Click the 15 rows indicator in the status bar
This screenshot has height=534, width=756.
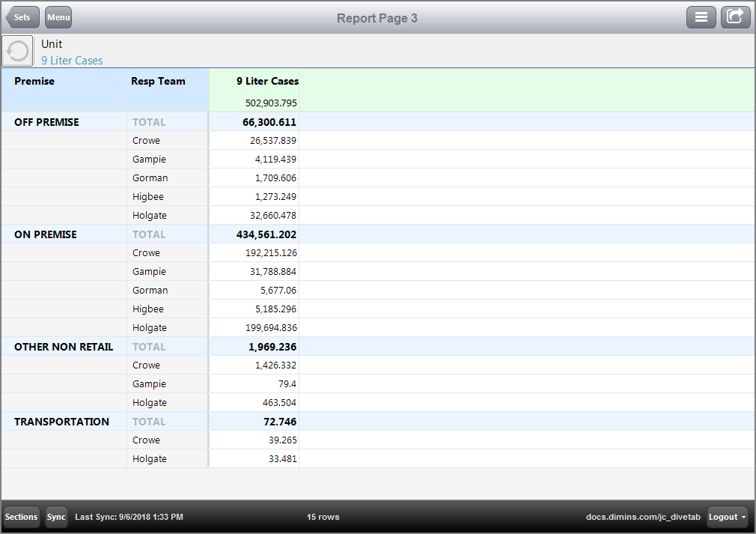[323, 517]
